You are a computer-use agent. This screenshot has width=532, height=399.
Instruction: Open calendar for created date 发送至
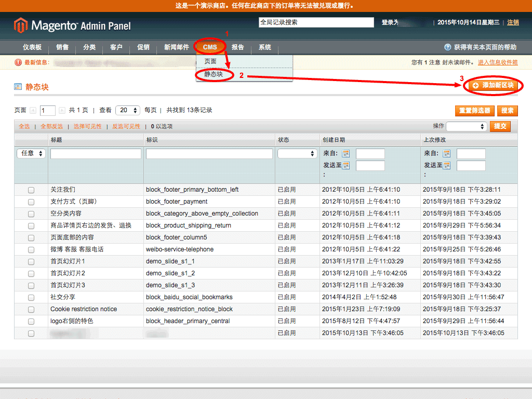(x=346, y=166)
